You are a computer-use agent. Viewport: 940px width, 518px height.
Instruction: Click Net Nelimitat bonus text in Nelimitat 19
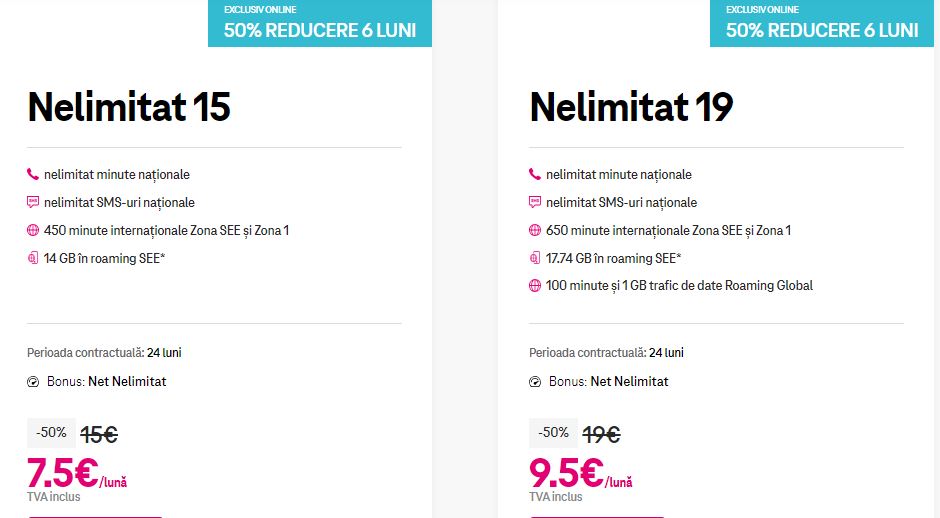629,382
